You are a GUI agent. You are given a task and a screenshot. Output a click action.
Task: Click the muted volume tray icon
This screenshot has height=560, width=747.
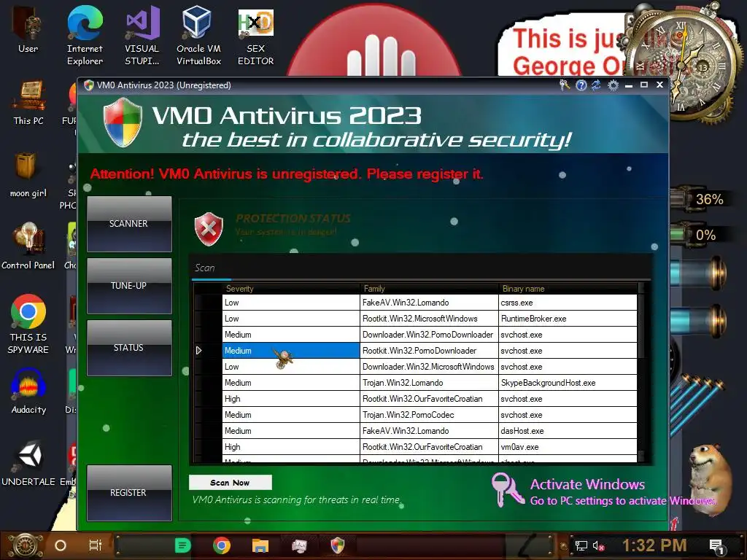point(598,545)
